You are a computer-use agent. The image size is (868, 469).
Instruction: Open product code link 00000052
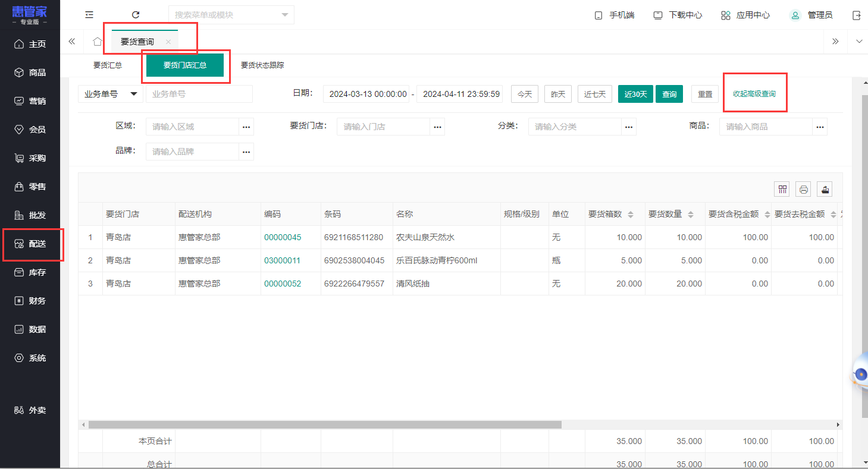tap(283, 284)
